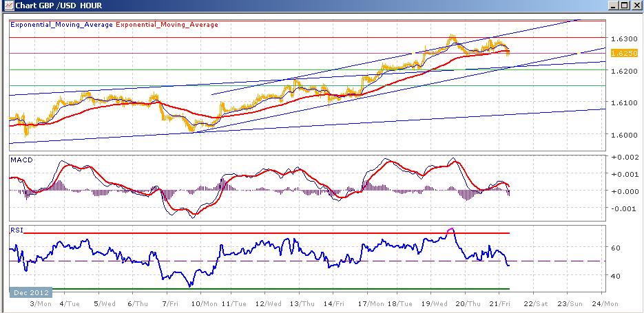The image size is (644, 313).
Task: Click the +0.000 MACD scale value
Action: 624,191
